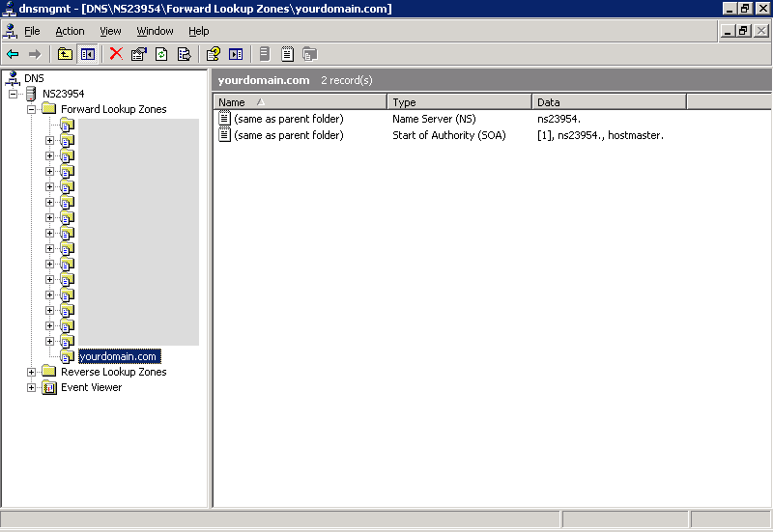The image size is (773, 532).
Task: Click the green Refresh page icon
Action: click(161, 54)
